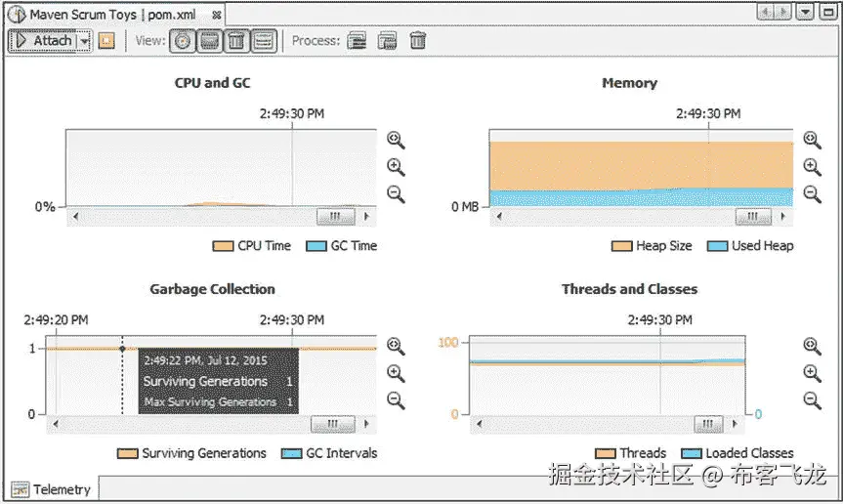Zoom in on the CPU and GC chart
Viewport: 843px width, 504px height.
396,167
